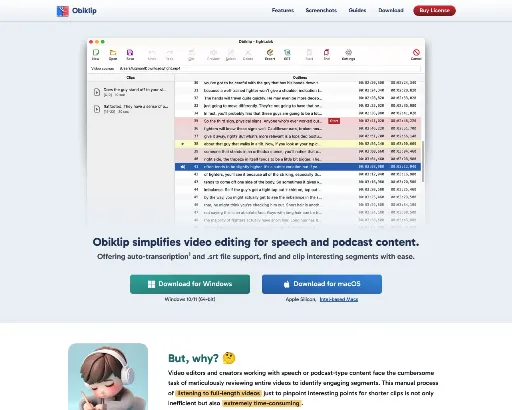The height and width of the screenshot is (410, 512).
Task: Click the Export toolbar icon
Action: click(270, 52)
